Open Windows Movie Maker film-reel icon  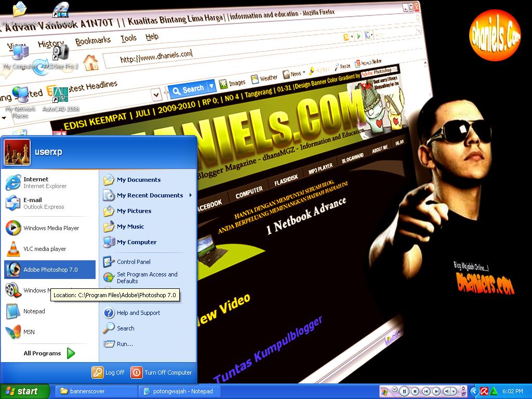click(x=13, y=290)
